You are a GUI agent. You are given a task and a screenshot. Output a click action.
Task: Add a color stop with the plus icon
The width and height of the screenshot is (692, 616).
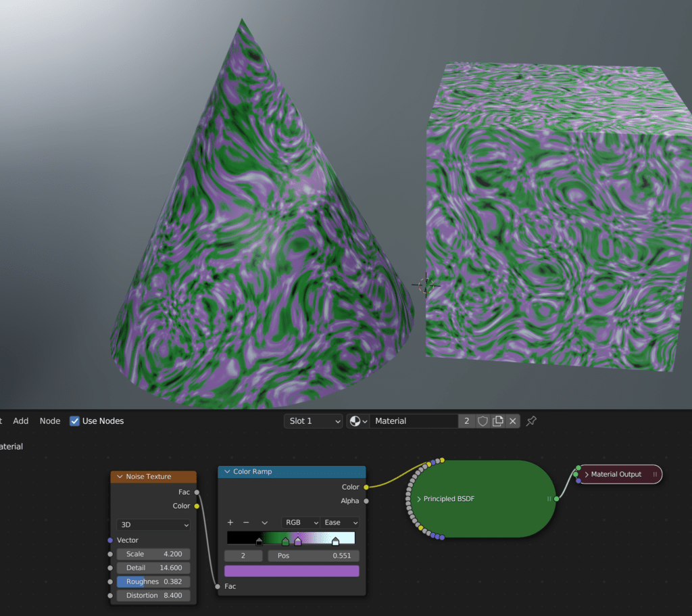230,522
